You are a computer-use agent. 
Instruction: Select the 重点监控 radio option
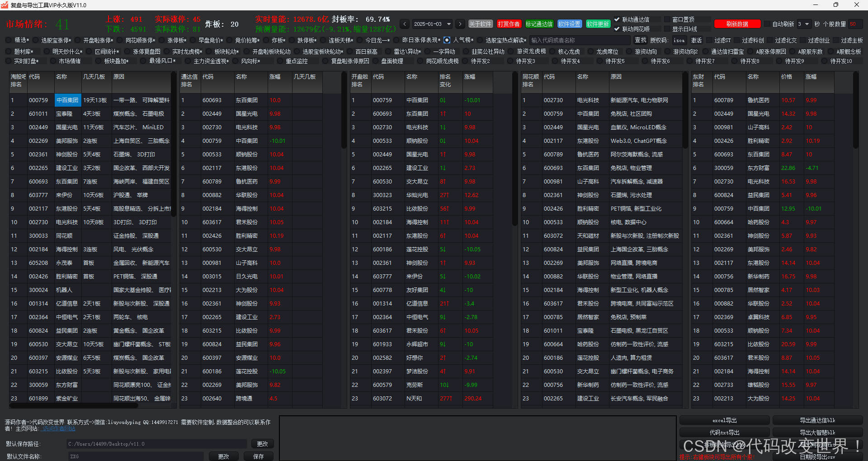[279, 61]
